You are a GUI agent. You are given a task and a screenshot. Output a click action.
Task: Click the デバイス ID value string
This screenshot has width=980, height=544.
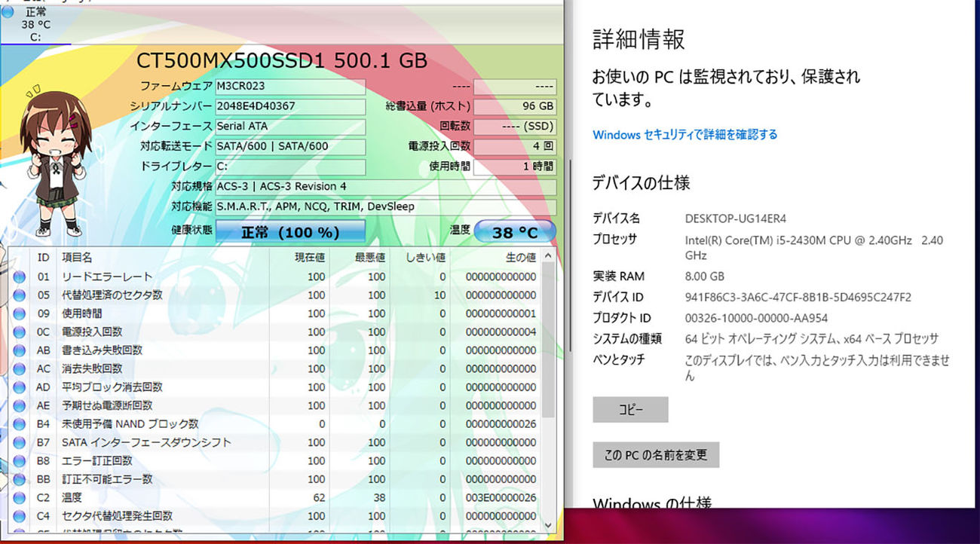(x=798, y=297)
